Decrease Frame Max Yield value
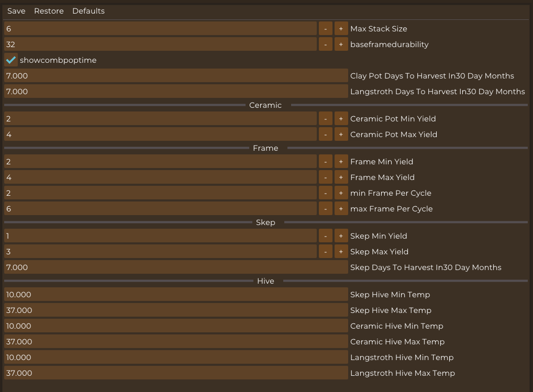Viewport: 533px width, 392px height. point(325,177)
